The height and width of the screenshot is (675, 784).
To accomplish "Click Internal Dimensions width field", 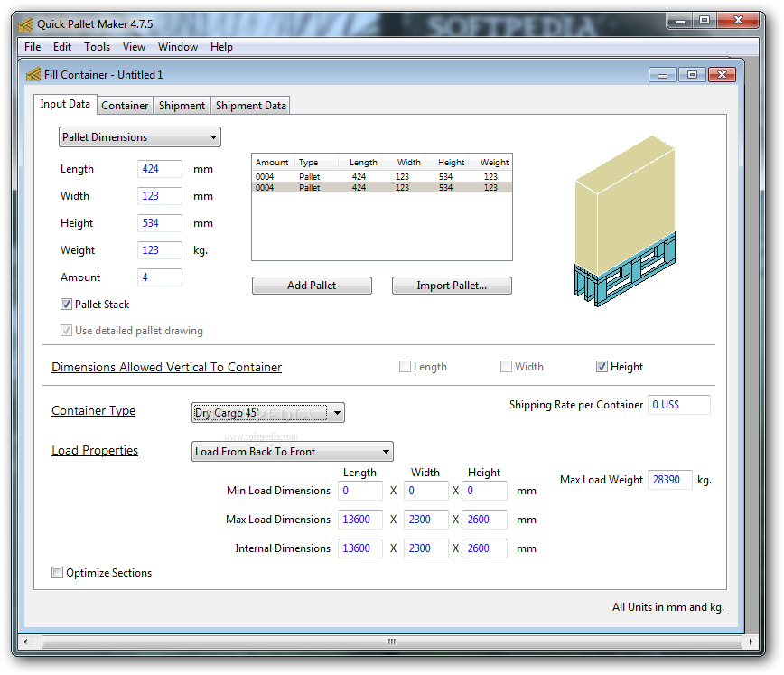I will click(x=425, y=548).
